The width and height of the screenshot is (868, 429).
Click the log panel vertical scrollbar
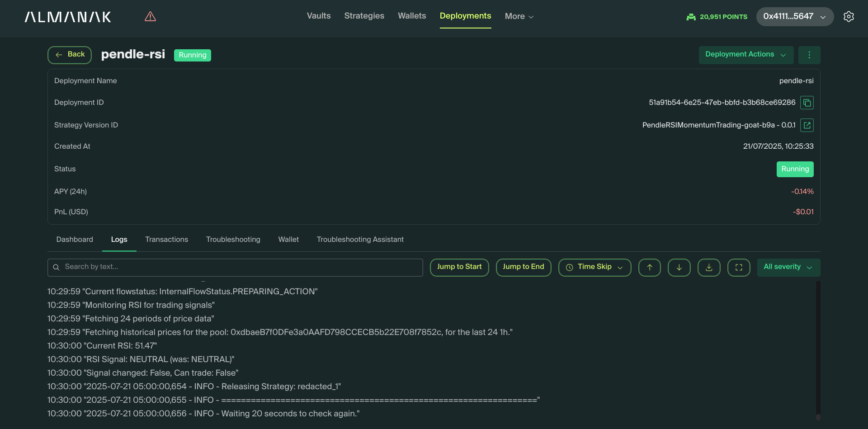coord(818,351)
